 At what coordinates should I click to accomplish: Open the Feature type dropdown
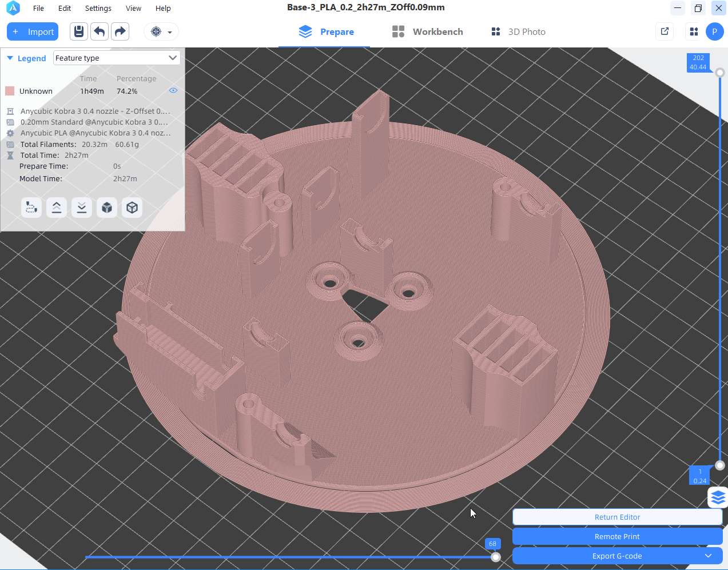(x=117, y=58)
